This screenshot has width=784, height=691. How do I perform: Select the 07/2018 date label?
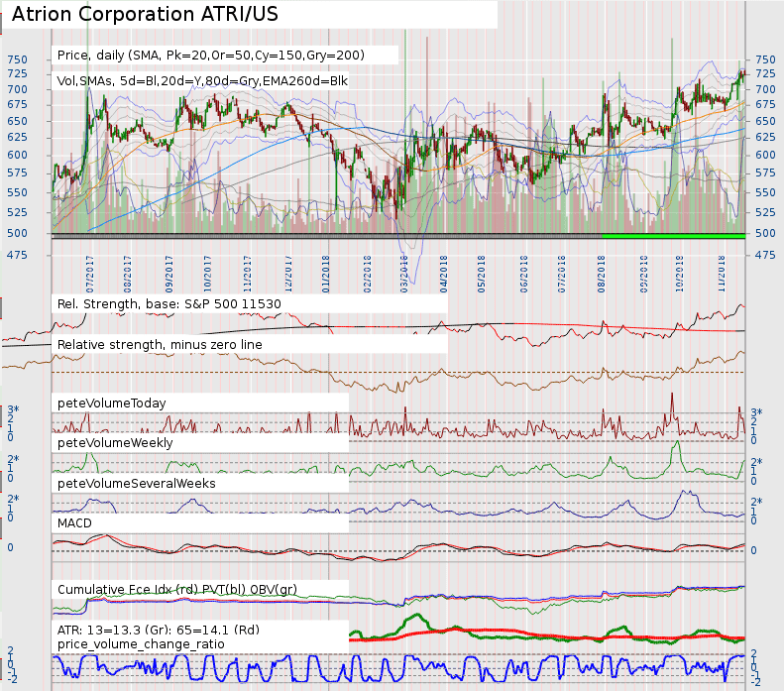pyautogui.click(x=562, y=275)
